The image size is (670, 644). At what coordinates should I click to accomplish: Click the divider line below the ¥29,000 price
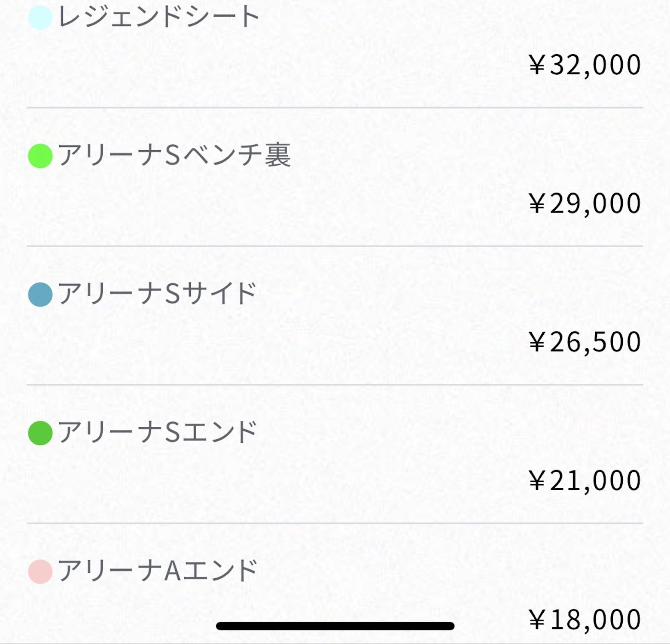(x=335, y=246)
